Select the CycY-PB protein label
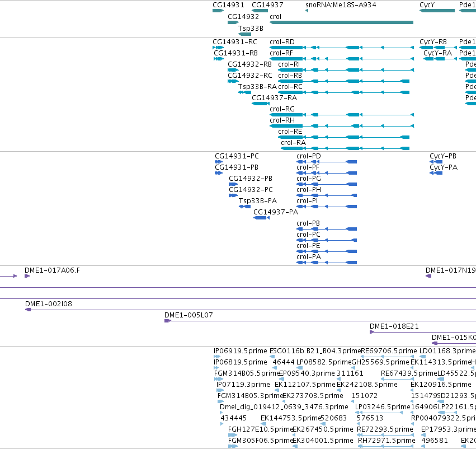The height and width of the screenshot is (449, 476). point(443,156)
